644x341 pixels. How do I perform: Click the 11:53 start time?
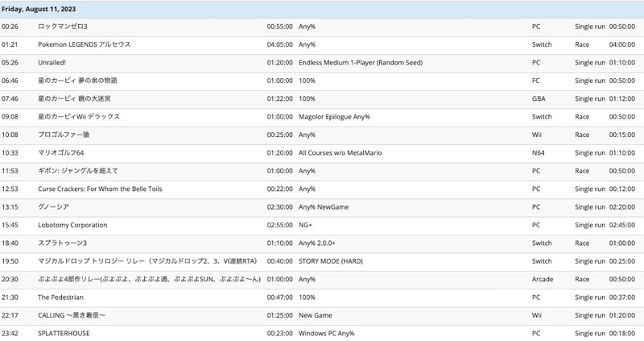10,171
